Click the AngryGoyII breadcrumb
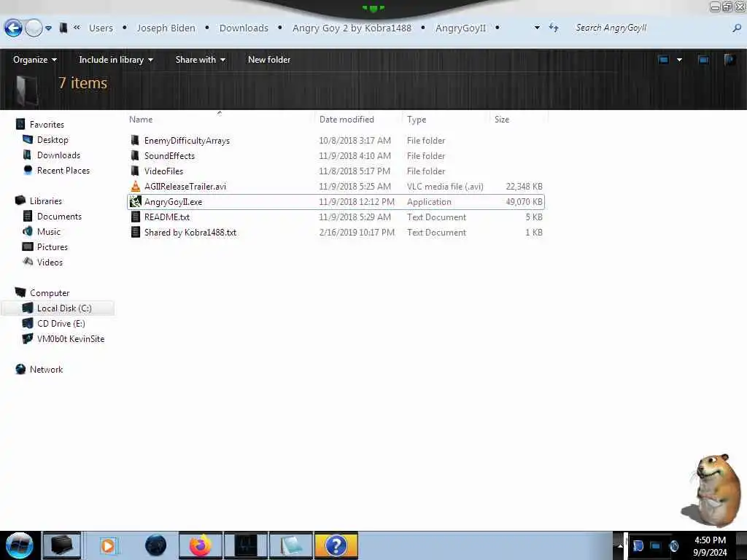Image resolution: width=747 pixels, height=560 pixels. pos(461,28)
